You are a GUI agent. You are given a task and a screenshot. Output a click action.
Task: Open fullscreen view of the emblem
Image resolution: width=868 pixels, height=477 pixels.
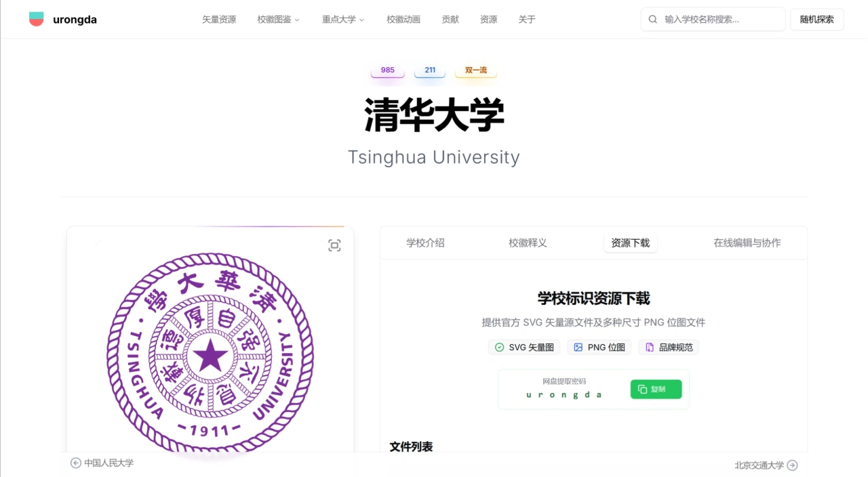(x=334, y=245)
